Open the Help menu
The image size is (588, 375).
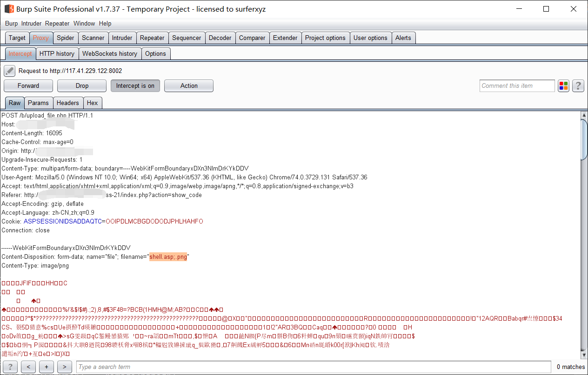(105, 23)
